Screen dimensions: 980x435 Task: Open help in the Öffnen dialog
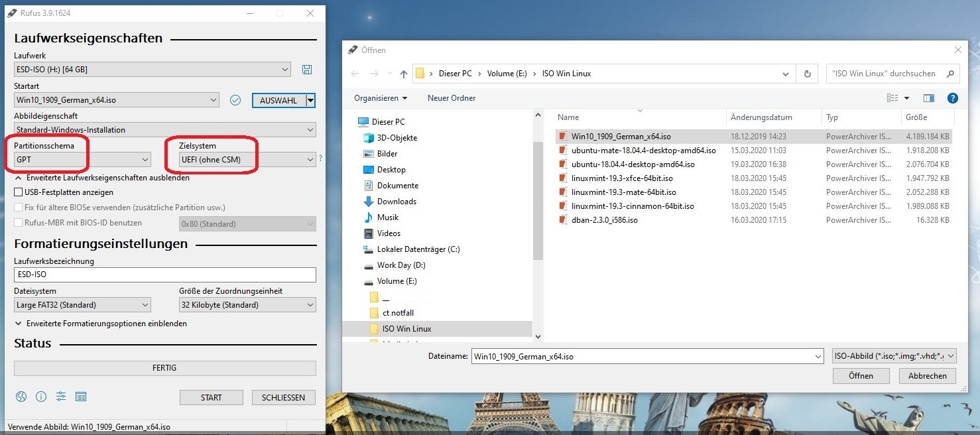point(953,98)
